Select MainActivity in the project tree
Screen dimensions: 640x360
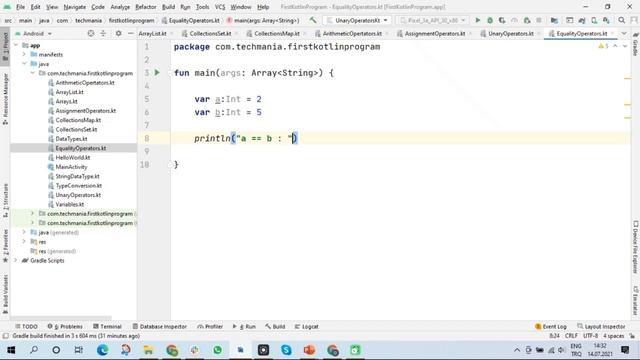tap(71, 167)
